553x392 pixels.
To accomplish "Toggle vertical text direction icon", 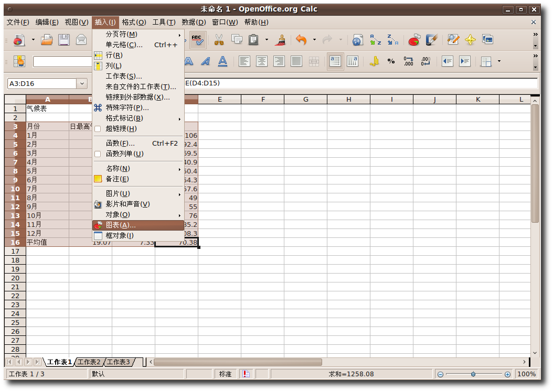I will click(353, 61).
